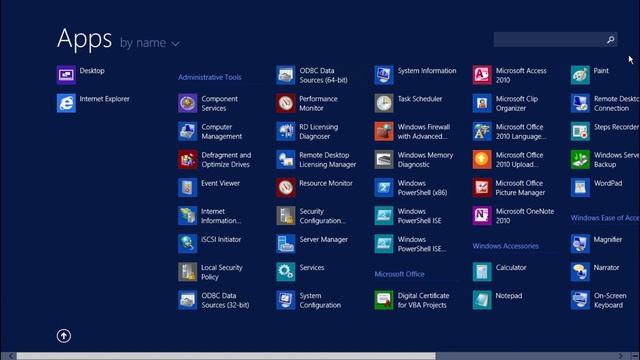Open Digital Certificate for VBA Projects

[412, 300]
